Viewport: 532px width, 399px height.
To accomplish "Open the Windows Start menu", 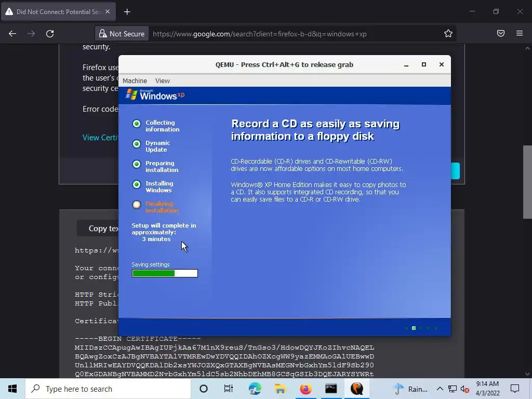I will [12, 389].
